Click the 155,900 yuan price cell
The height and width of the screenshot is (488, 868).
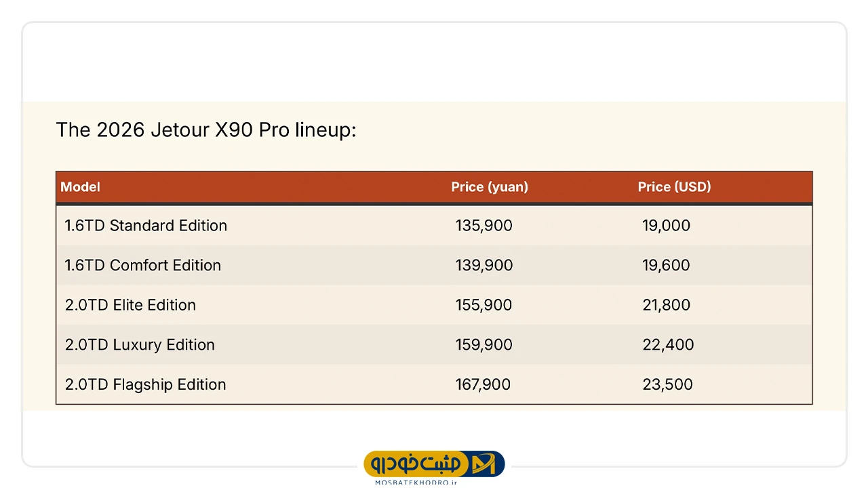[x=484, y=305]
